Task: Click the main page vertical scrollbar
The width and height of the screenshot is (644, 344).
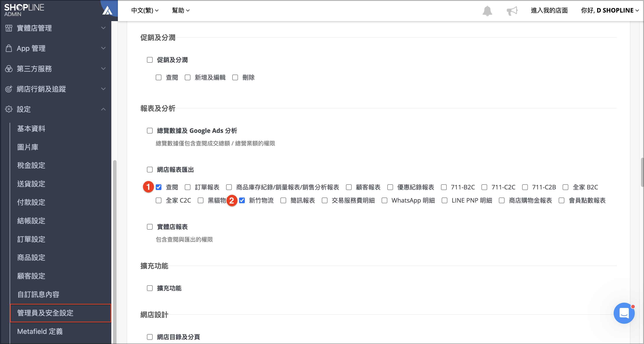Action: pyautogui.click(x=642, y=172)
